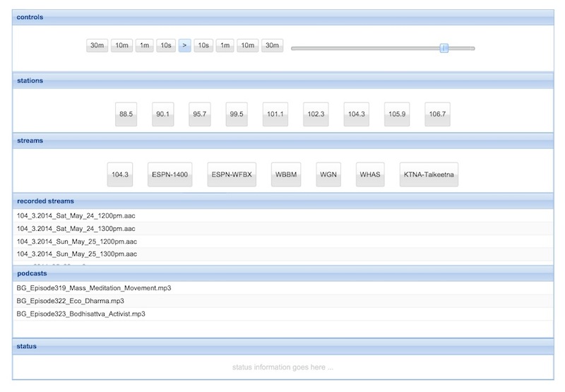The image size is (565, 392).
Task: Start the KTNA-Talkeetna stream
Action: click(429, 174)
